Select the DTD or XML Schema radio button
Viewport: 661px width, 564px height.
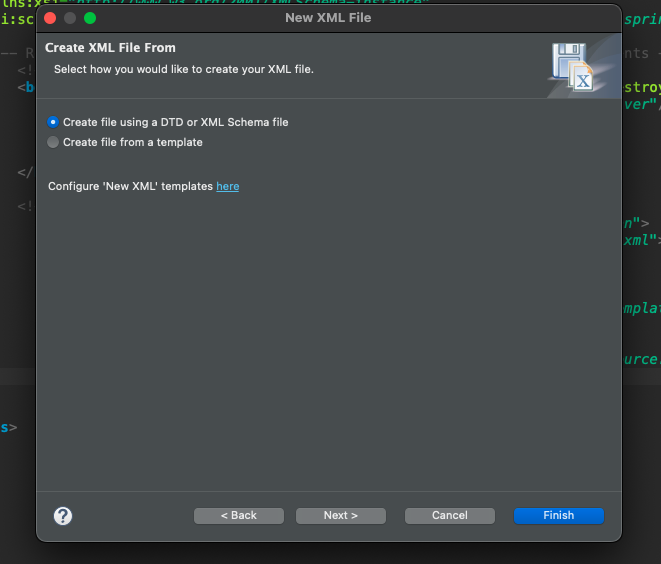[53, 122]
